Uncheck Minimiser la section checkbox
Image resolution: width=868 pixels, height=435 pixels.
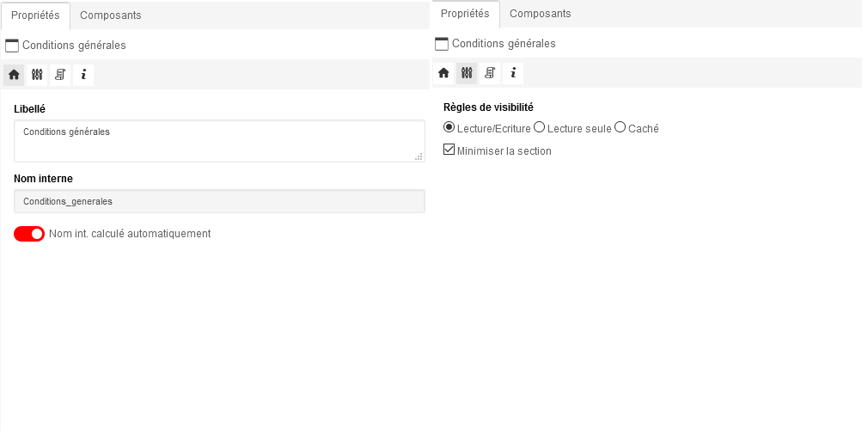[x=449, y=150]
